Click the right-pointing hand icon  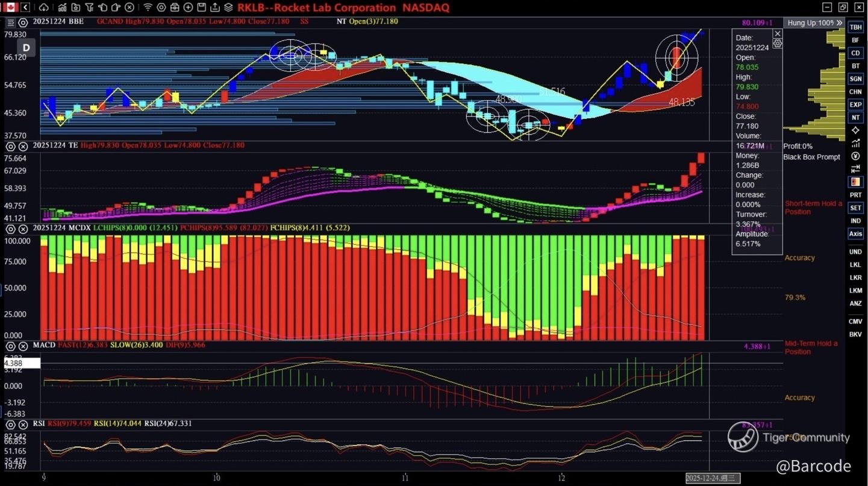click(116, 7)
